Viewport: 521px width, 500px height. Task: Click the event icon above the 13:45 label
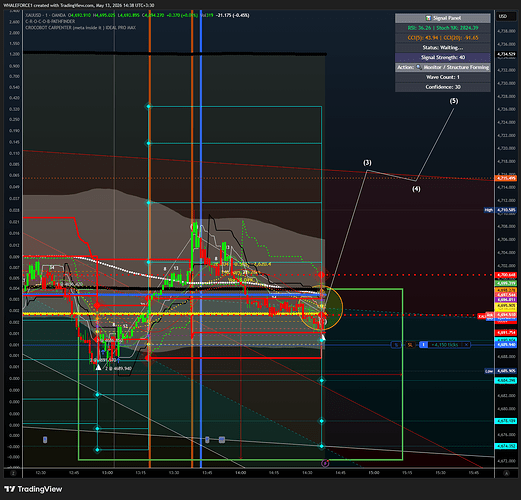tap(207, 440)
